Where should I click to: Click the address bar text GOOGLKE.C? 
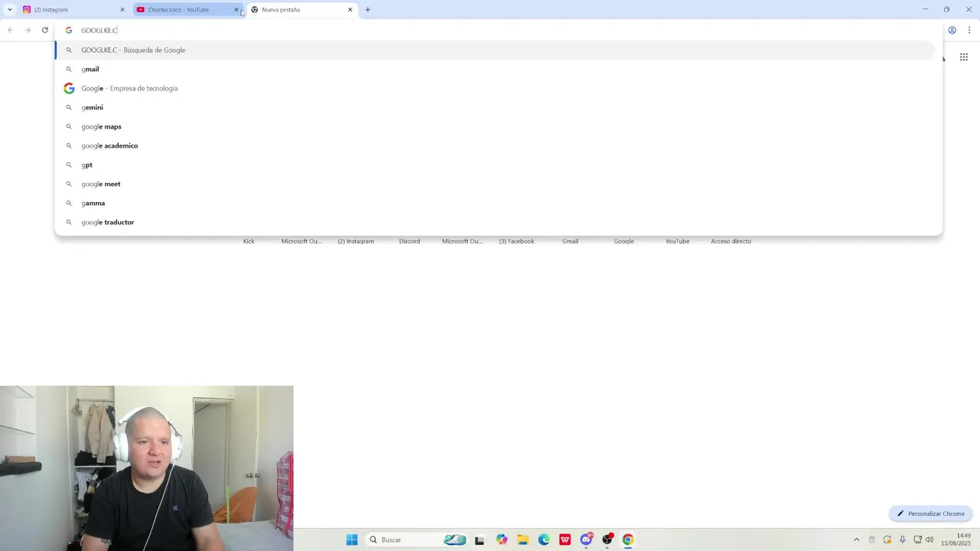tap(100, 31)
